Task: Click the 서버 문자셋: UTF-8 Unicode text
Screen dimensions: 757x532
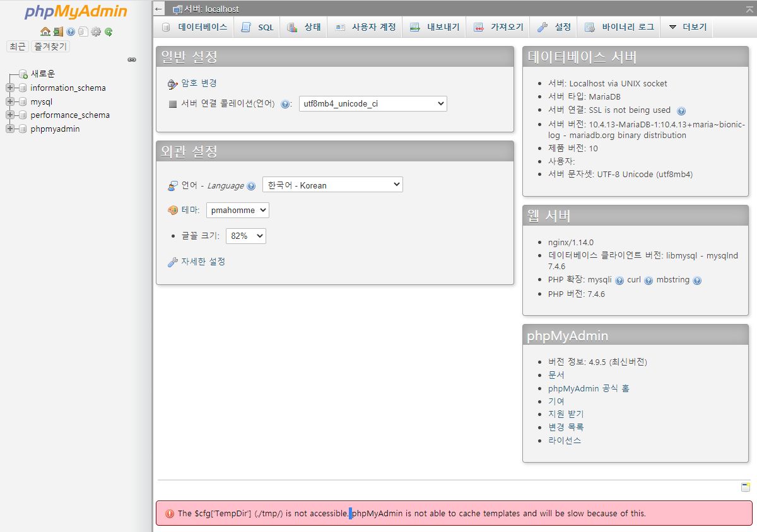Action: pos(621,175)
